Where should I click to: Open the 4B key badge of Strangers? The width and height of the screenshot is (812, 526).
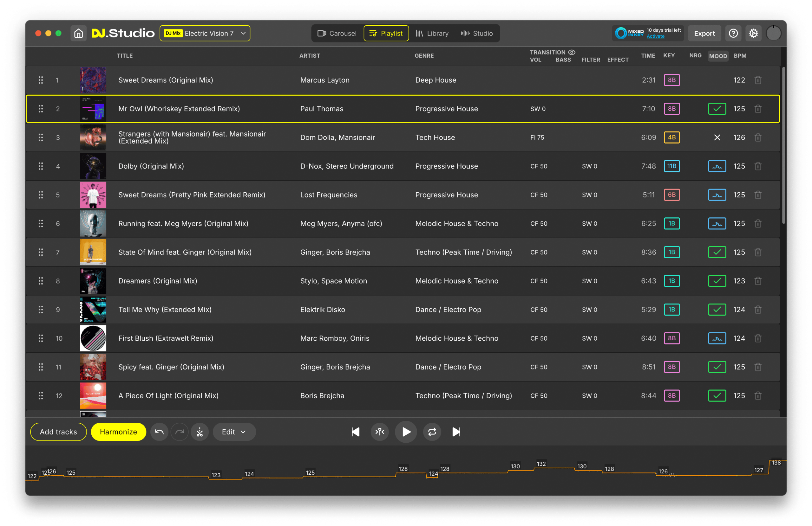click(671, 138)
